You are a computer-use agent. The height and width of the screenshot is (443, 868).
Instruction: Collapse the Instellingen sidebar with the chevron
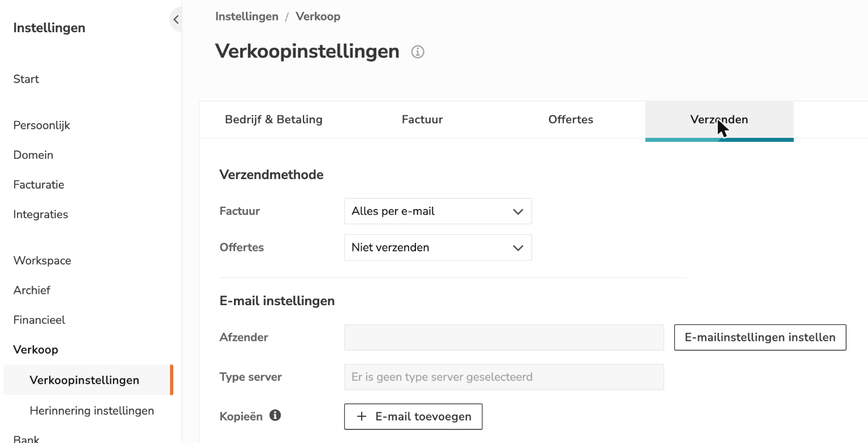[176, 20]
